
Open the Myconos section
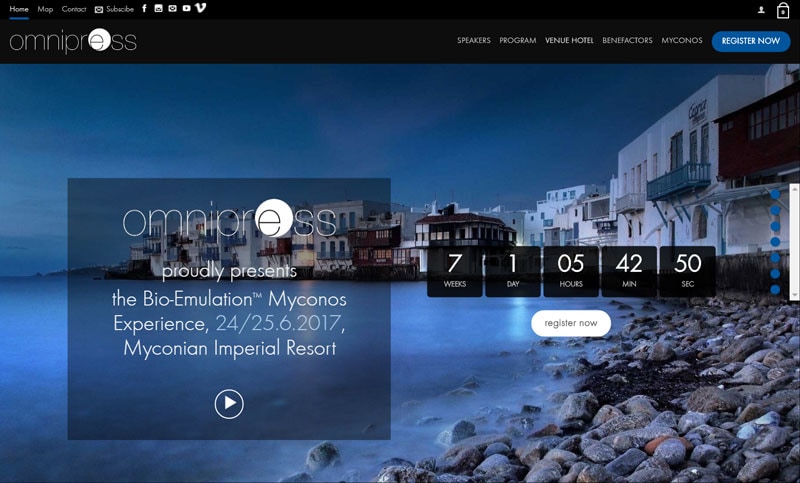(x=682, y=40)
